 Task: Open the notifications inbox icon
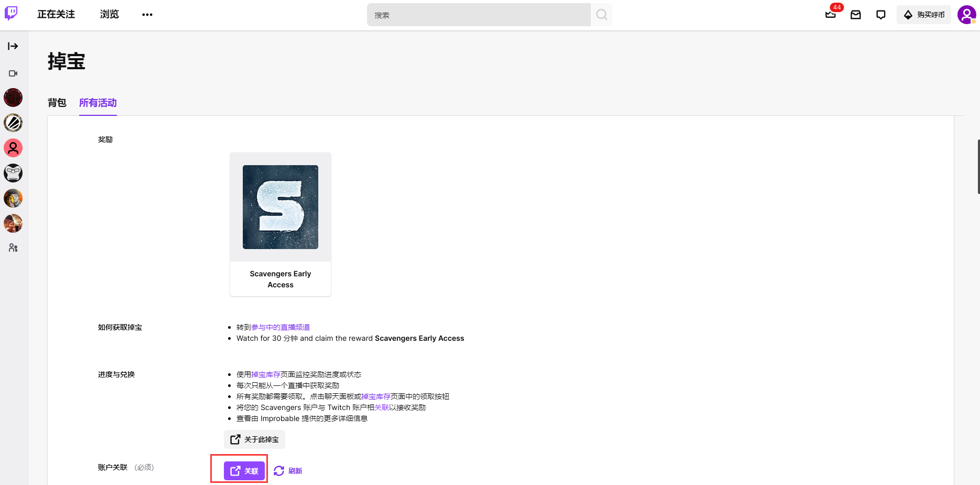pos(856,15)
